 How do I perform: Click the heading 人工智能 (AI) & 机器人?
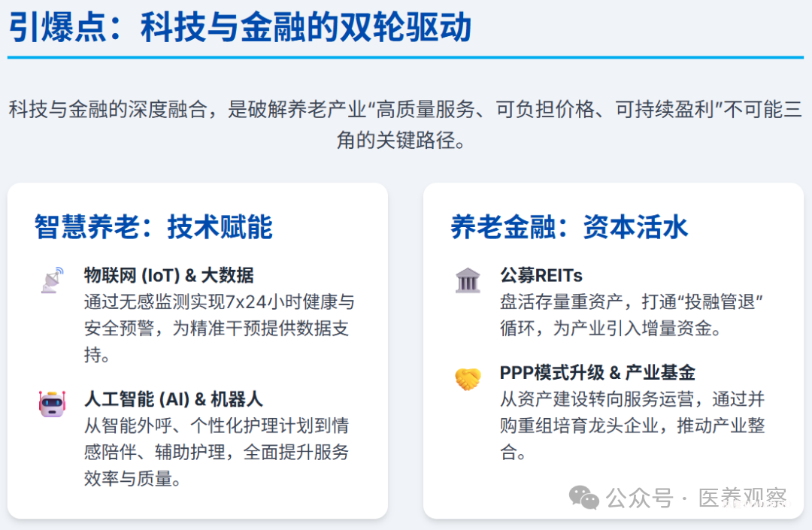click(174, 399)
